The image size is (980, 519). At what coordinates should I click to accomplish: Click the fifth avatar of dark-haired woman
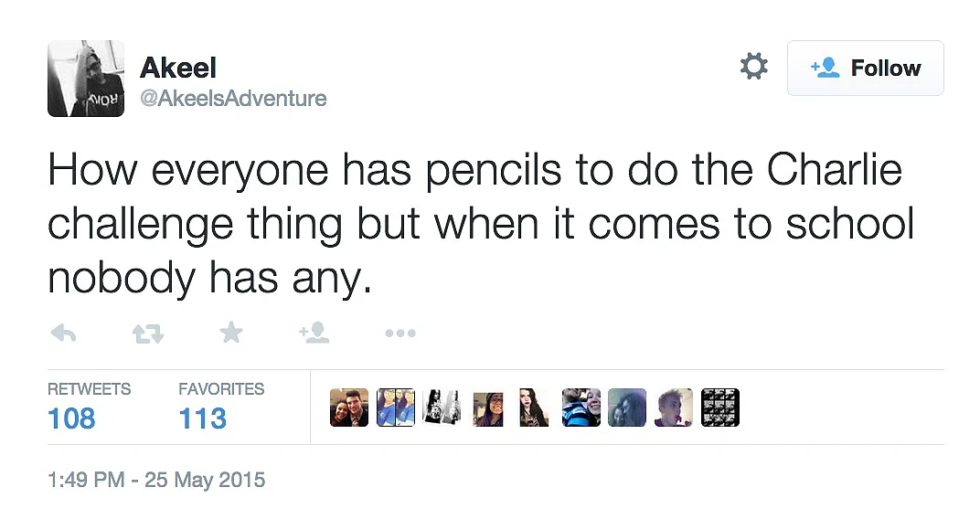click(x=535, y=408)
